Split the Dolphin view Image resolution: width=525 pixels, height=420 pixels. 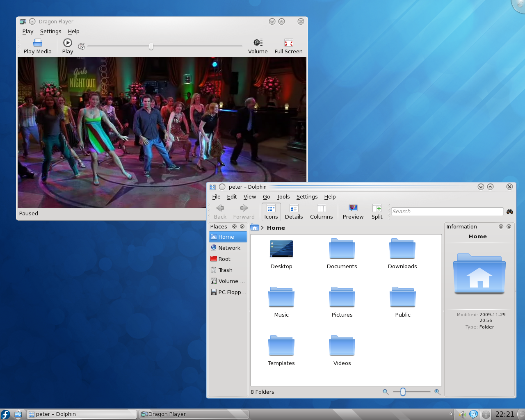point(377,212)
